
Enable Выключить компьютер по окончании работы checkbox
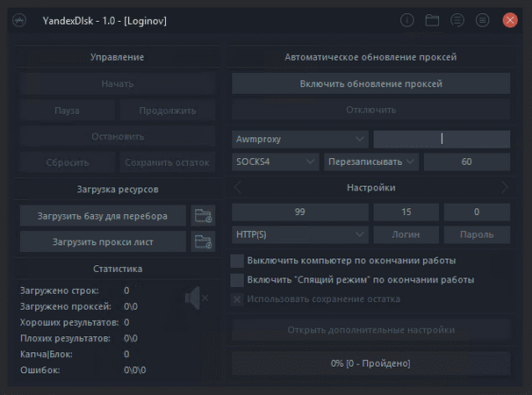click(x=237, y=261)
